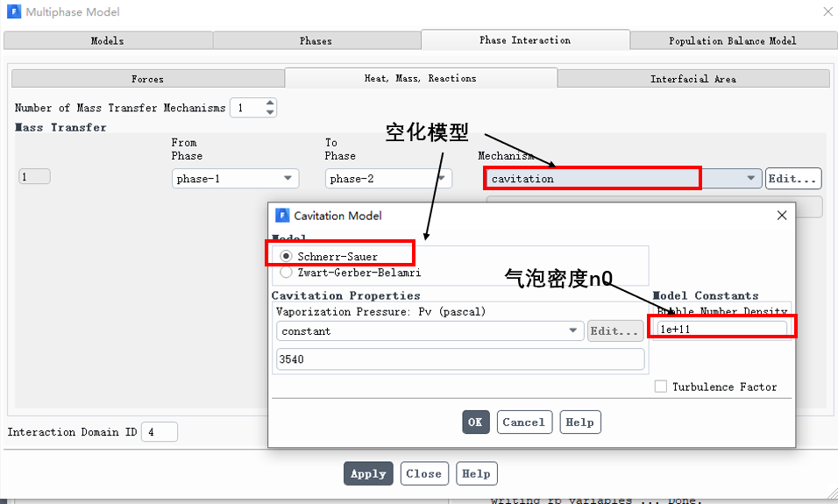Open Help in Cavitation Model dialog
838x504 pixels.
[x=580, y=422]
